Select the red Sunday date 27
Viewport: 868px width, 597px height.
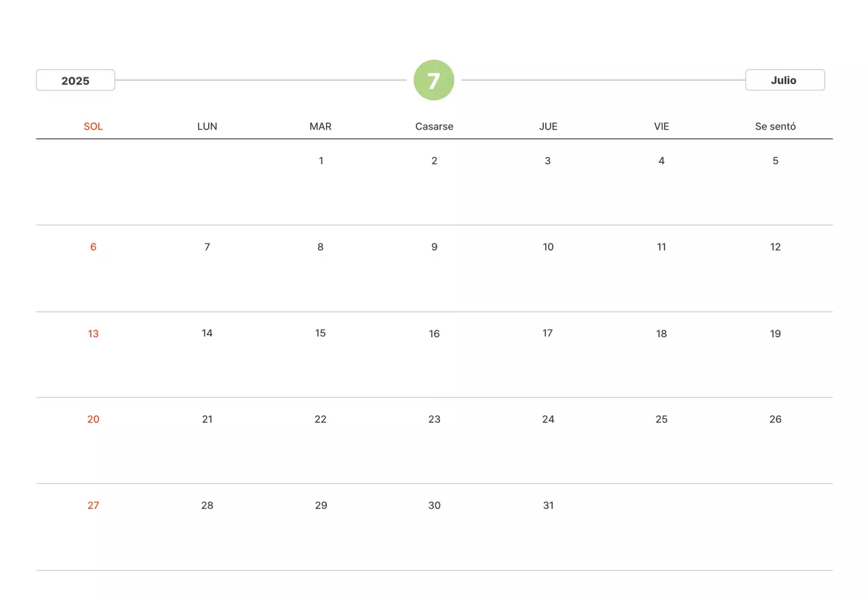pos(93,505)
